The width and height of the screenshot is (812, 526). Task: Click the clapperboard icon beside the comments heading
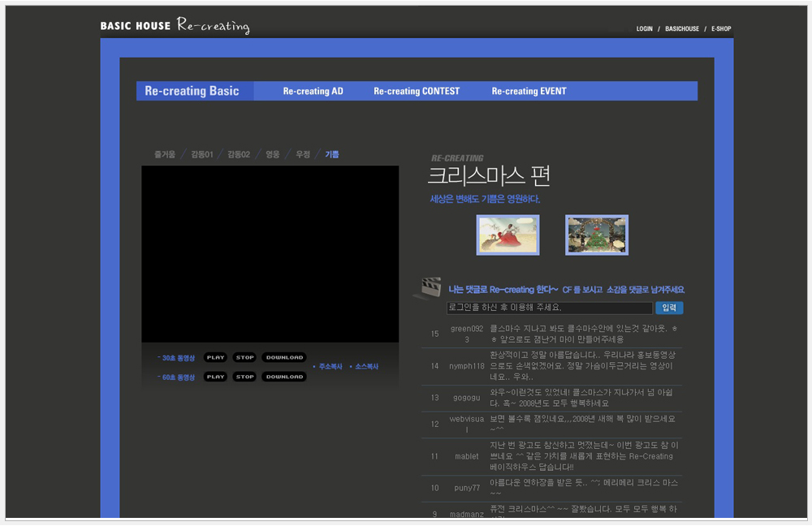click(x=427, y=287)
